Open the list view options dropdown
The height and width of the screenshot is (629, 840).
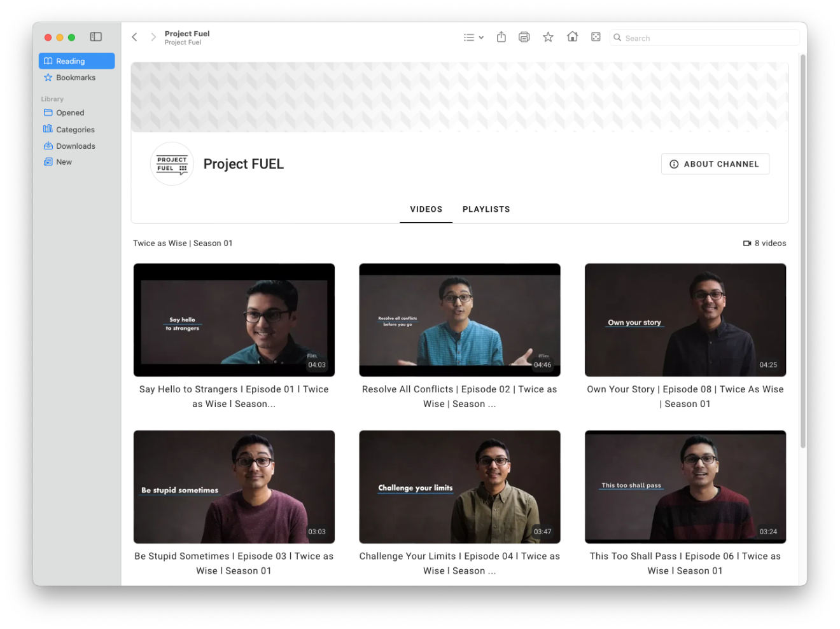(x=473, y=37)
